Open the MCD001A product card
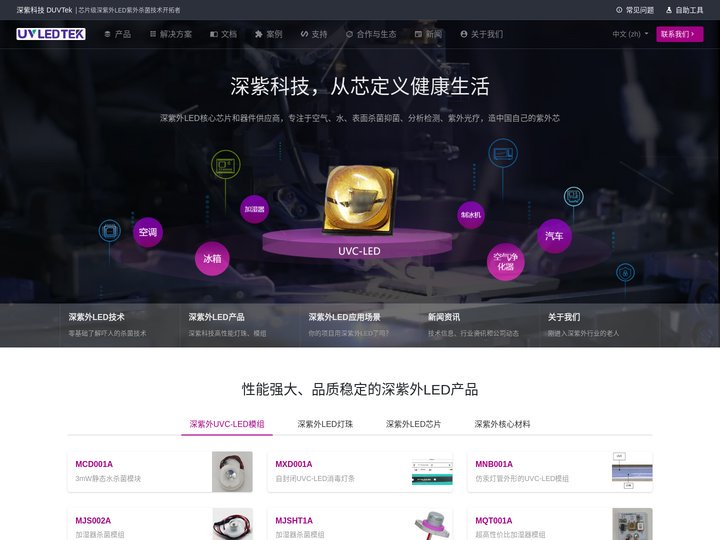This screenshot has width=720, height=540. [160, 472]
